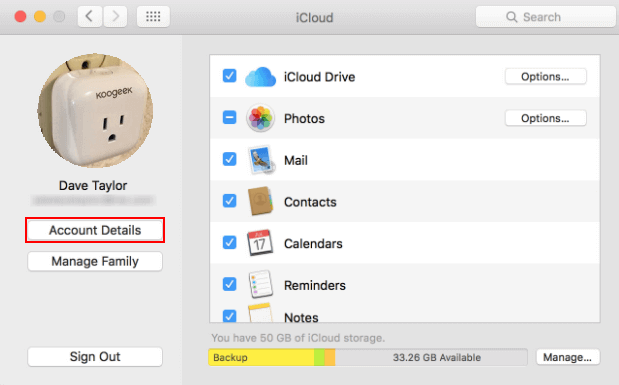Click the Photos label
This screenshot has width=619, height=385.
[x=304, y=118]
